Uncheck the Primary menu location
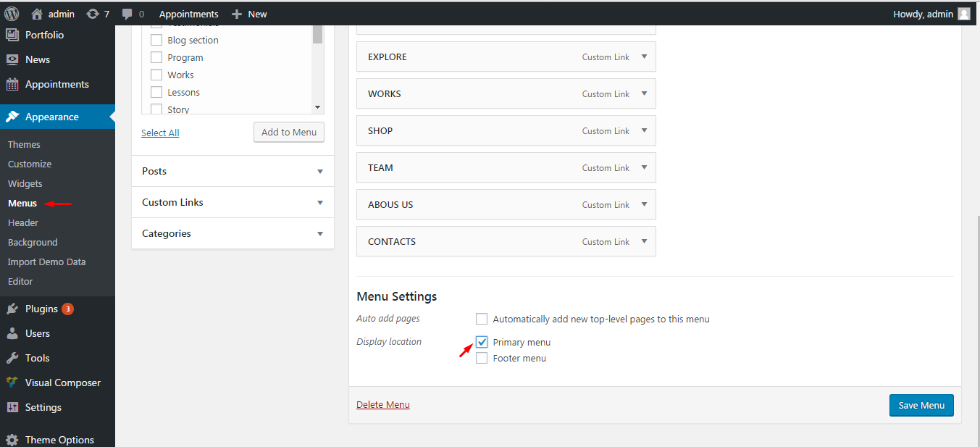980x447 pixels. (x=482, y=342)
